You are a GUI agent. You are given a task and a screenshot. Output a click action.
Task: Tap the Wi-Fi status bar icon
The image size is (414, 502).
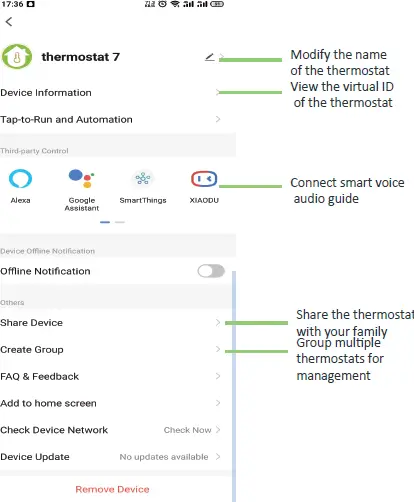pyautogui.click(x=175, y=4)
